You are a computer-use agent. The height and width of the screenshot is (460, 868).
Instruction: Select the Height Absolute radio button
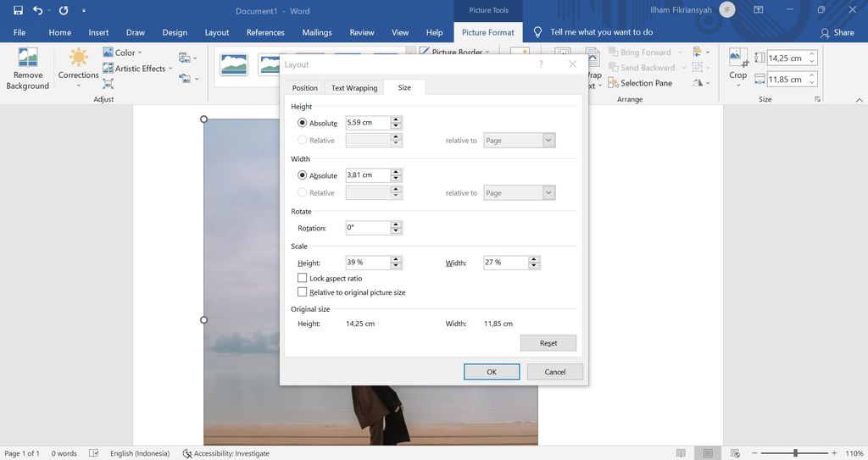303,123
